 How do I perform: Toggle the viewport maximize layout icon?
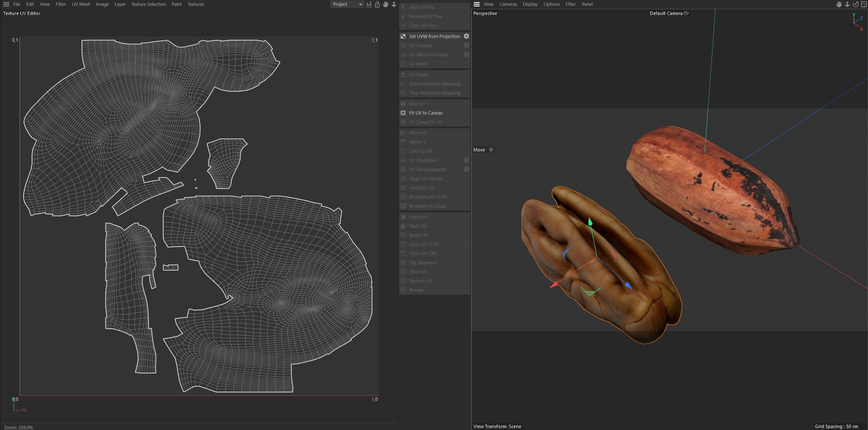click(864, 4)
